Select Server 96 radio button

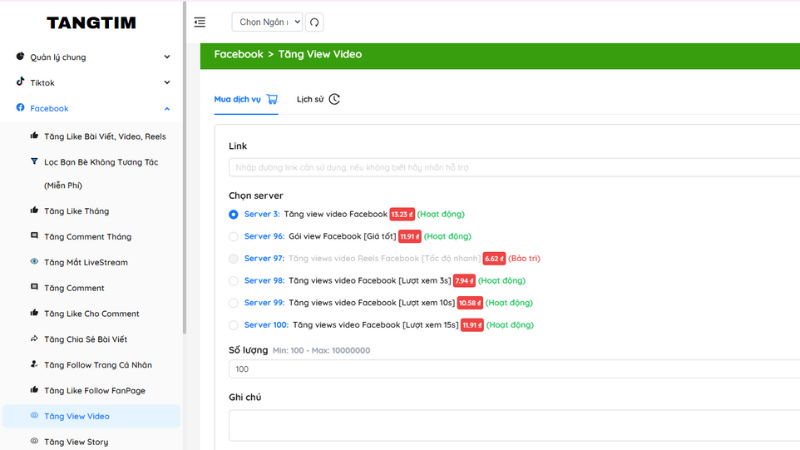click(x=234, y=237)
